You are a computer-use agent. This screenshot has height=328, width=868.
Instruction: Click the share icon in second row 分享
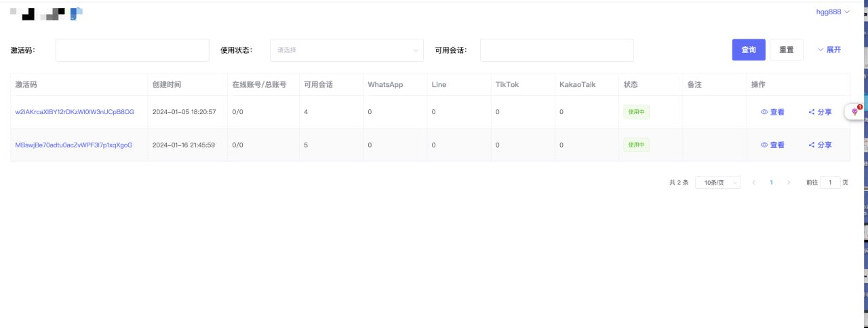coord(812,145)
